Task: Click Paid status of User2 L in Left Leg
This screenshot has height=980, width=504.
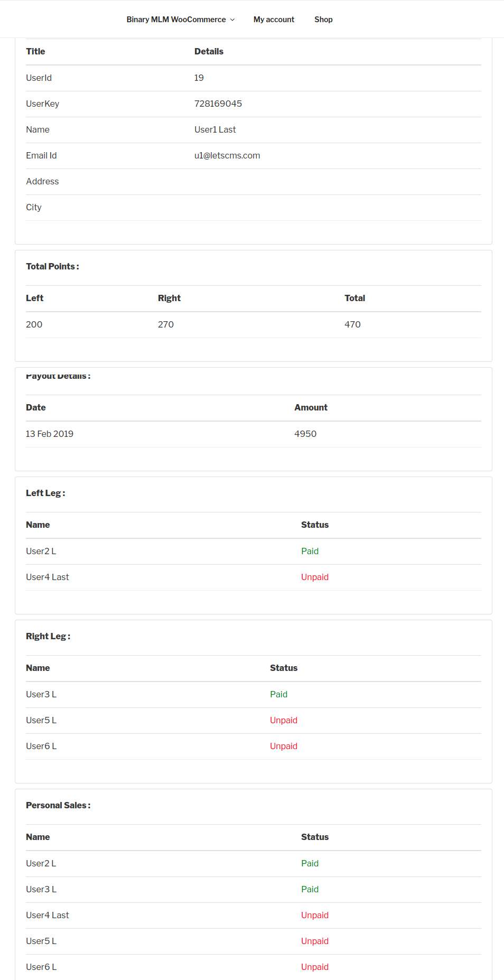Action: coord(310,551)
